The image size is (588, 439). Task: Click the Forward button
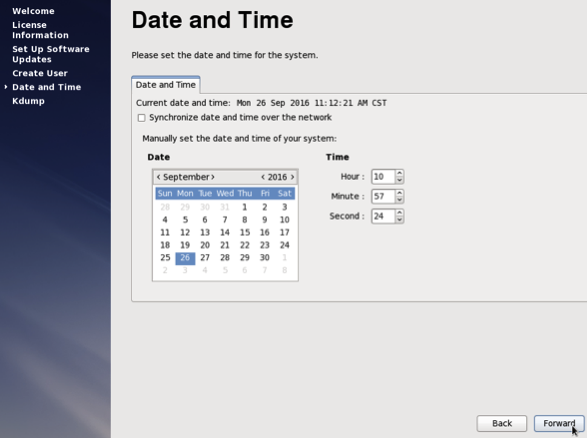click(x=559, y=424)
